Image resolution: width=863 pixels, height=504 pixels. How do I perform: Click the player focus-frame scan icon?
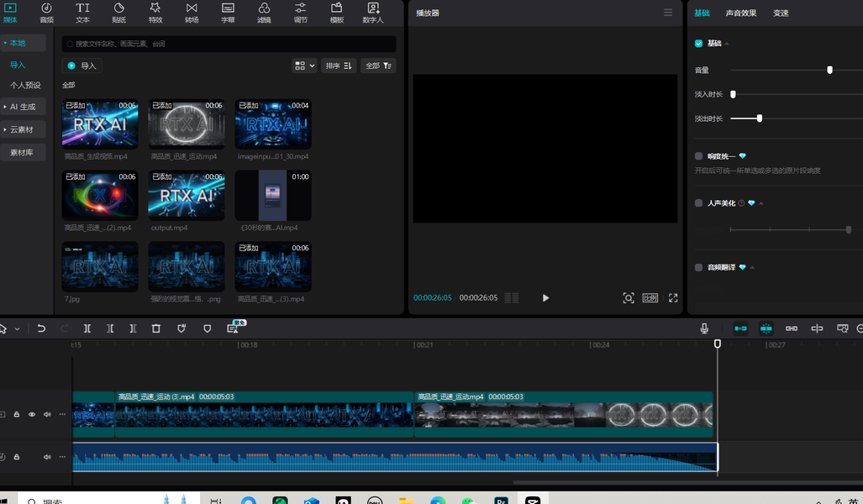pos(628,297)
